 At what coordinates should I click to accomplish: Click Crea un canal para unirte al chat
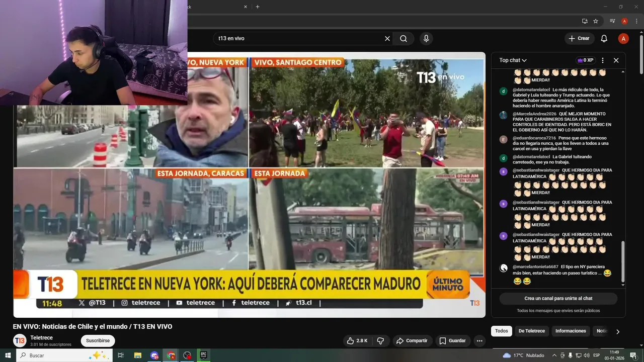pyautogui.click(x=558, y=299)
